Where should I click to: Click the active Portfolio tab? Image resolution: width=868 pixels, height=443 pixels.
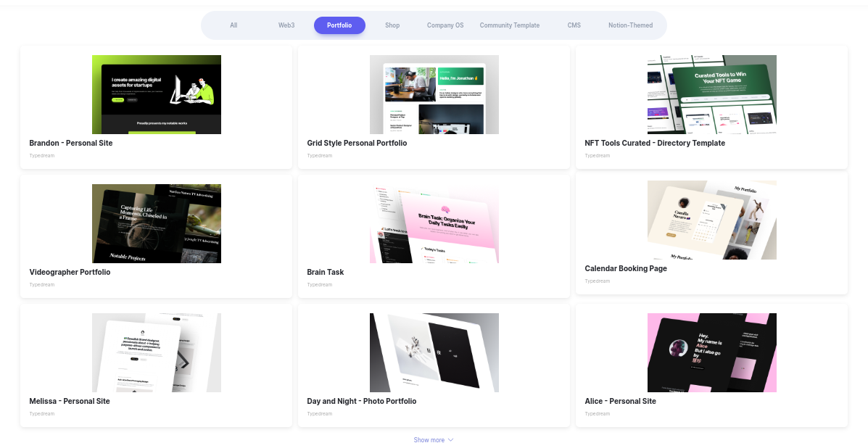coord(339,25)
